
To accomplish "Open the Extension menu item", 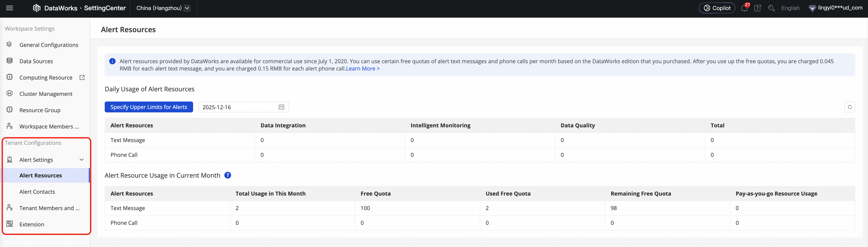I will [32, 224].
